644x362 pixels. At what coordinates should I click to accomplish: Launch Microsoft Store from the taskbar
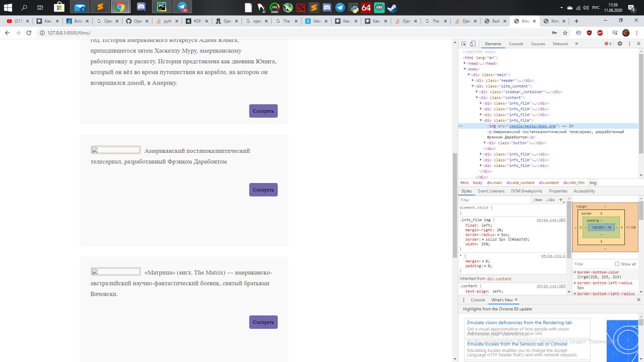click(x=59, y=7)
